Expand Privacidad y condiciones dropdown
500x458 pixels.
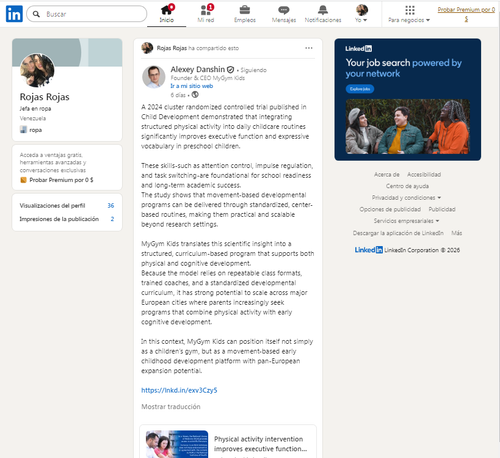406,198
